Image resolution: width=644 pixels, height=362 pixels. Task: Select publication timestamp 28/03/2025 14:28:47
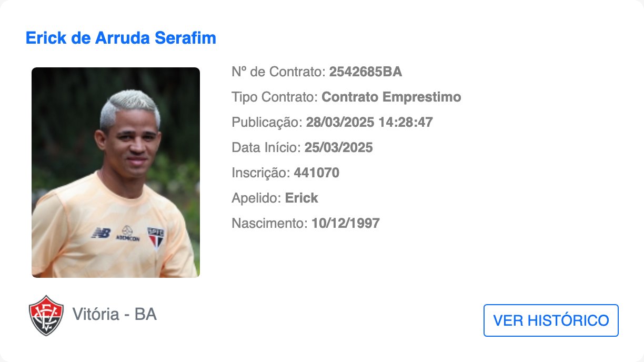pyautogui.click(x=369, y=123)
